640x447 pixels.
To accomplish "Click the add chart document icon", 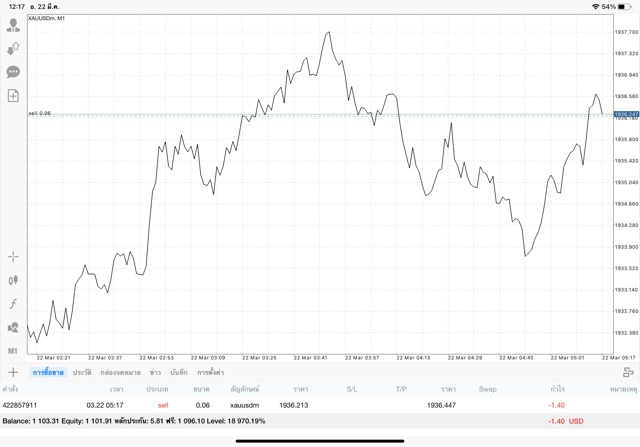I will [x=13, y=96].
